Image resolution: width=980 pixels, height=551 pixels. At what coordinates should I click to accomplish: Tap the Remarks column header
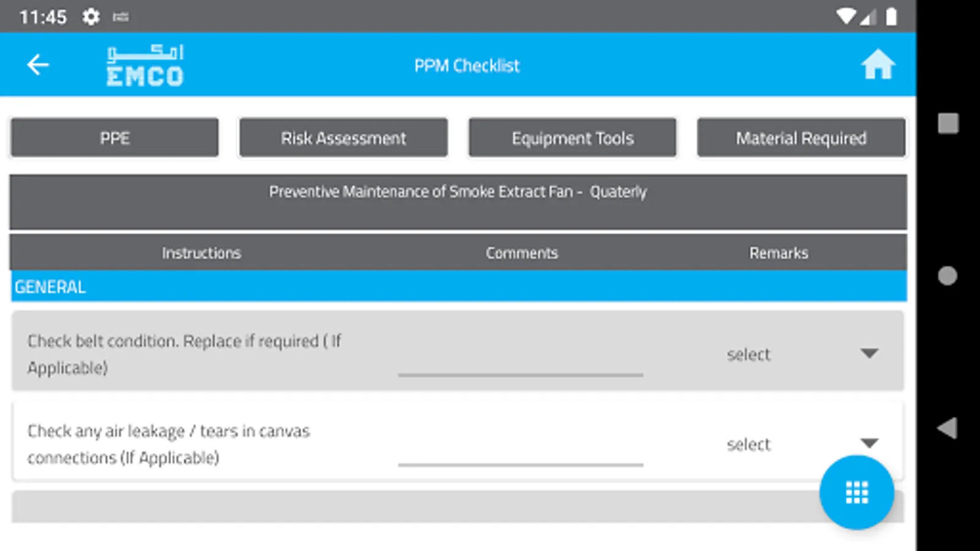pos(778,253)
